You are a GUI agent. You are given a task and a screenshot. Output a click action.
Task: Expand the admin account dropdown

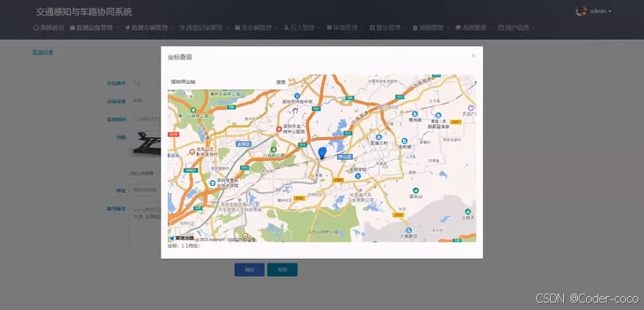pyautogui.click(x=601, y=11)
